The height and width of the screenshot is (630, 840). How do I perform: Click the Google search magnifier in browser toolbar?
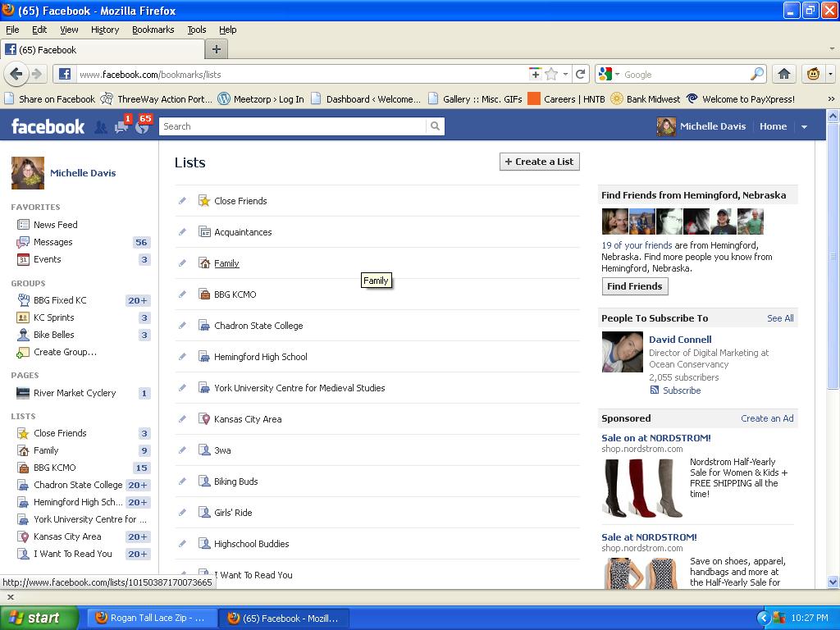point(757,75)
